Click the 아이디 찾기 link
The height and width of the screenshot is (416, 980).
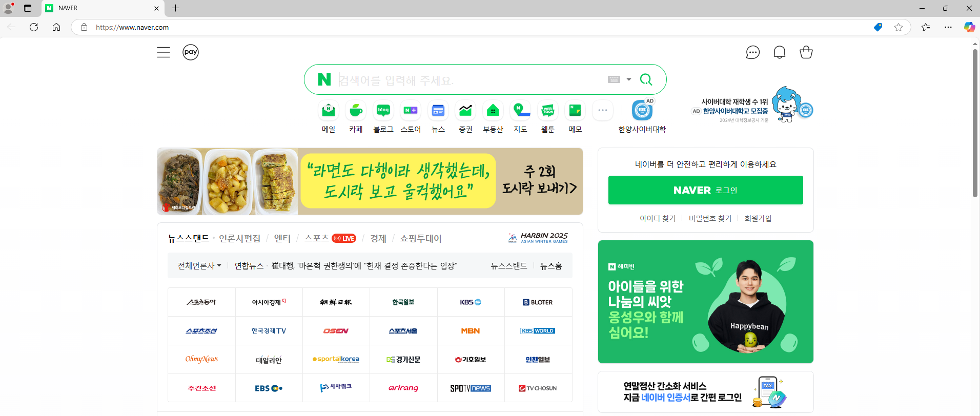(658, 218)
